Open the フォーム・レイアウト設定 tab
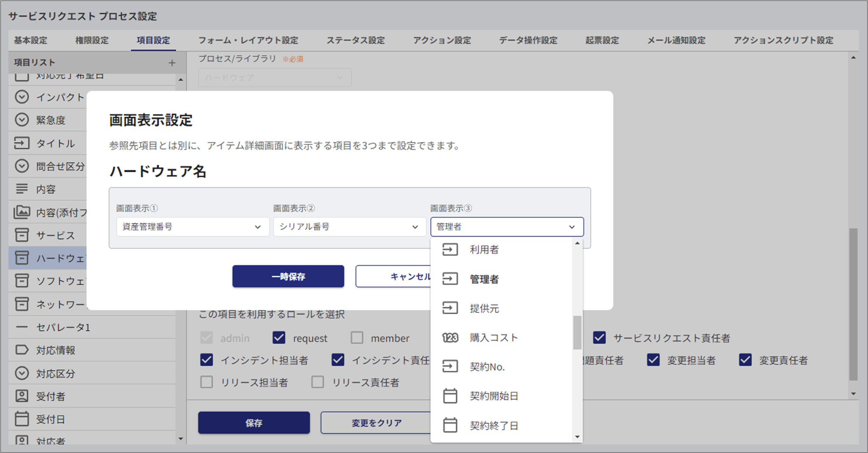The image size is (868, 453). tap(248, 41)
